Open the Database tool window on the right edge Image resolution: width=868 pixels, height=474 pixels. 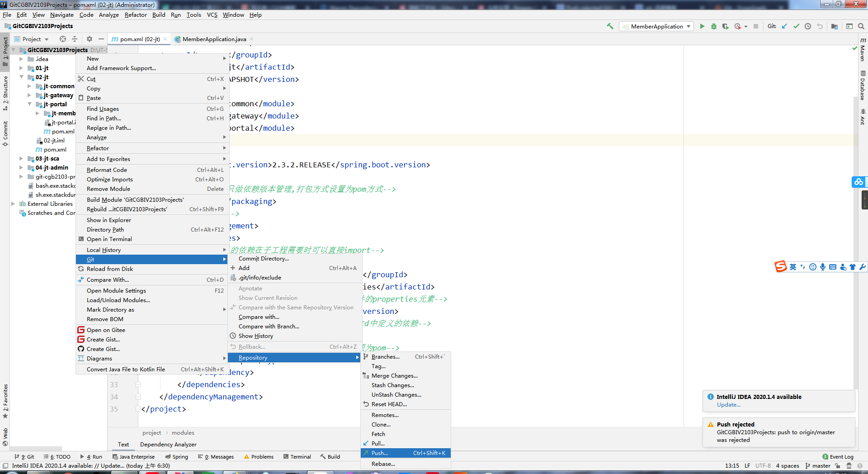click(x=863, y=85)
